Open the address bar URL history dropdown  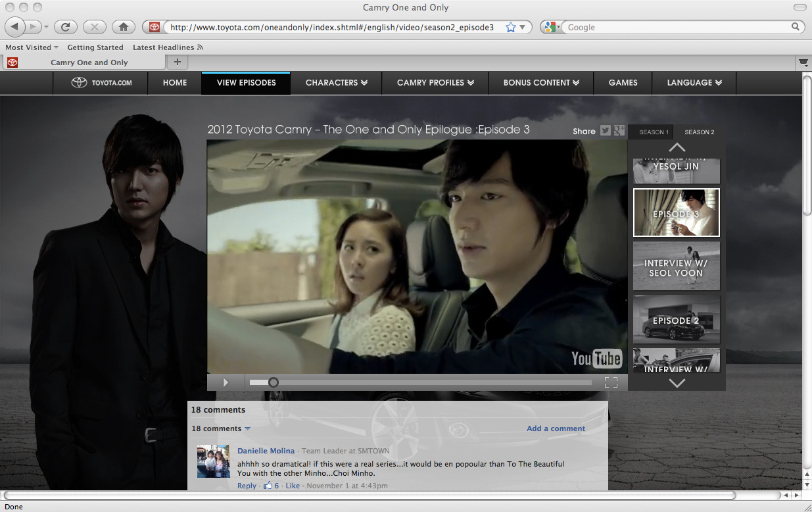click(x=523, y=27)
